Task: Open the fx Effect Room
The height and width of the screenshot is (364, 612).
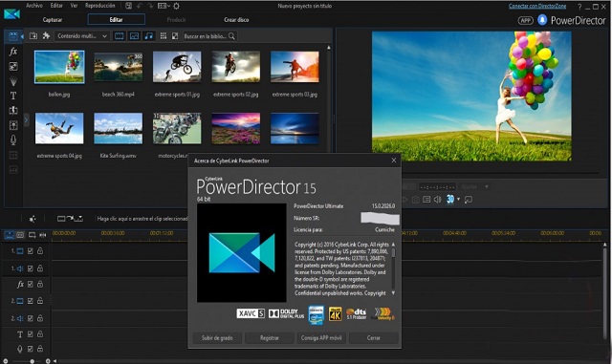Action: coord(13,51)
